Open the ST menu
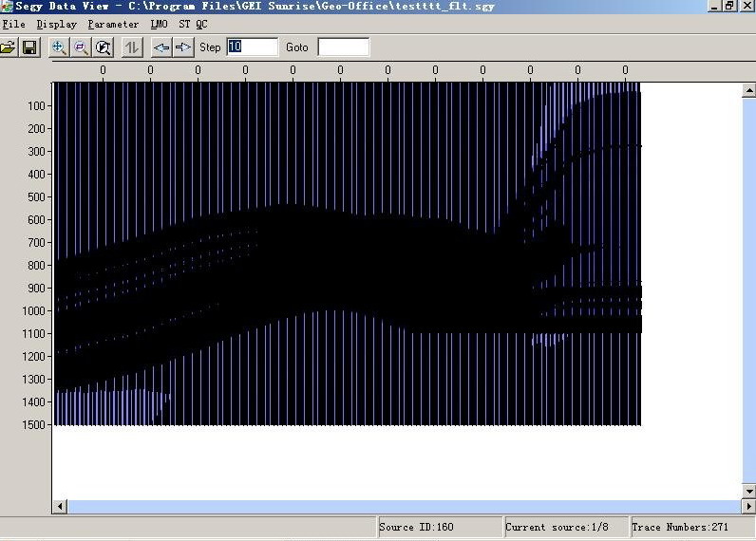The height and width of the screenshot is (541, 756). (x=184, y=24)
